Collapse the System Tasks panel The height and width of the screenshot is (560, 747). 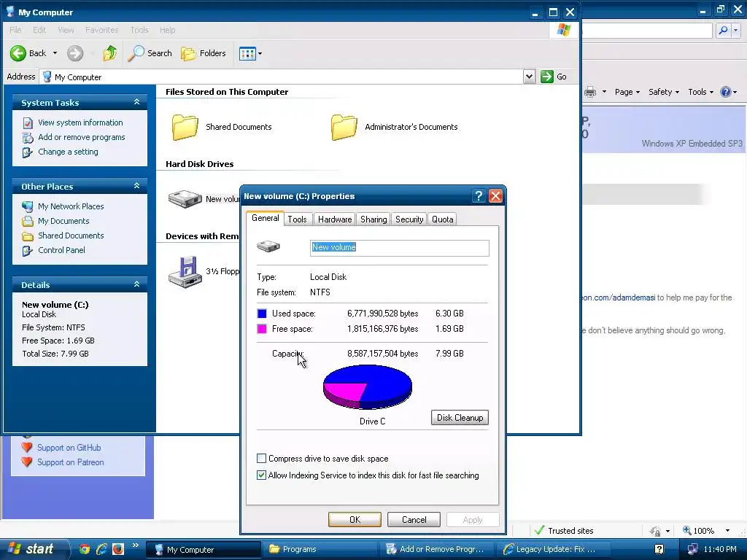(136, 102)
